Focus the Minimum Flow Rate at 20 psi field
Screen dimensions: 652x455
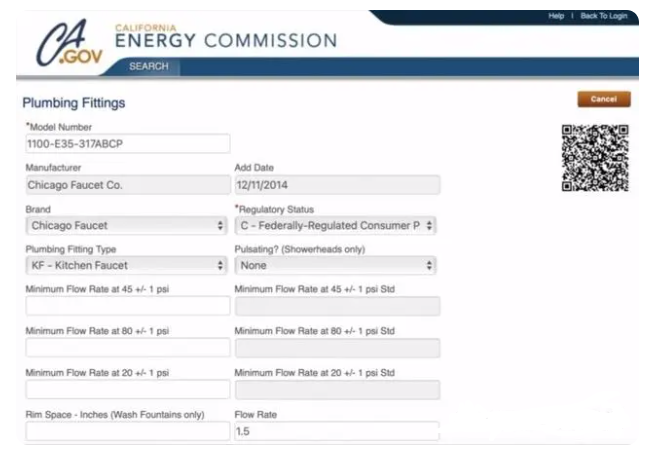tap(128, 390)
